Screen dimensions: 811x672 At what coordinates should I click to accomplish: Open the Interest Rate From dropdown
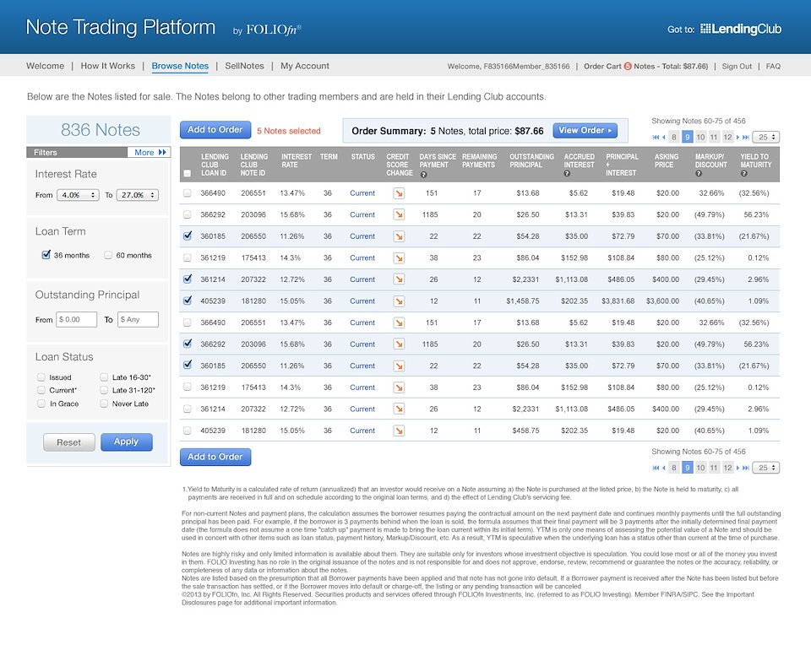pos(78,195)
